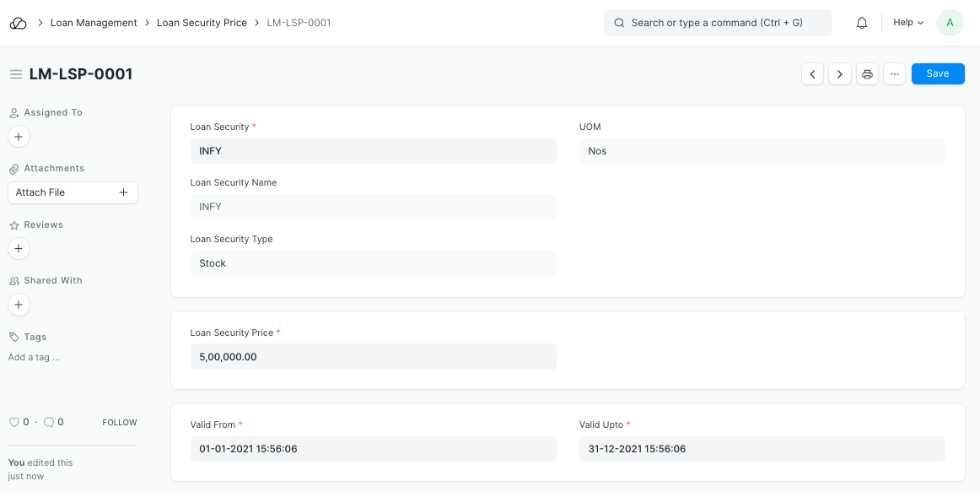Click the Save button
Image resolution: width=980 pixels, height=492 pixels.
coord(938,74)
